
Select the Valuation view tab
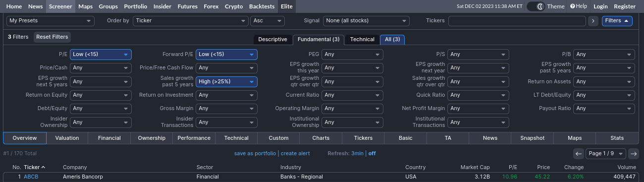click(67, 138)
